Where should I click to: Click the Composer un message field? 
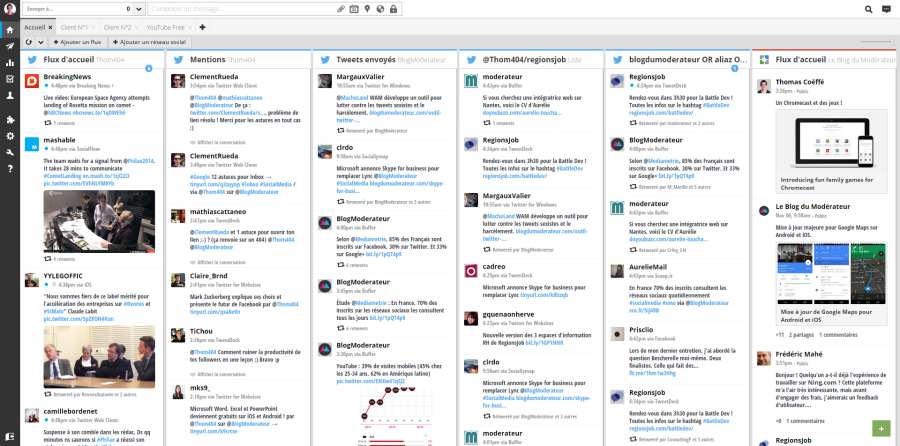click(x=242, y=9)
